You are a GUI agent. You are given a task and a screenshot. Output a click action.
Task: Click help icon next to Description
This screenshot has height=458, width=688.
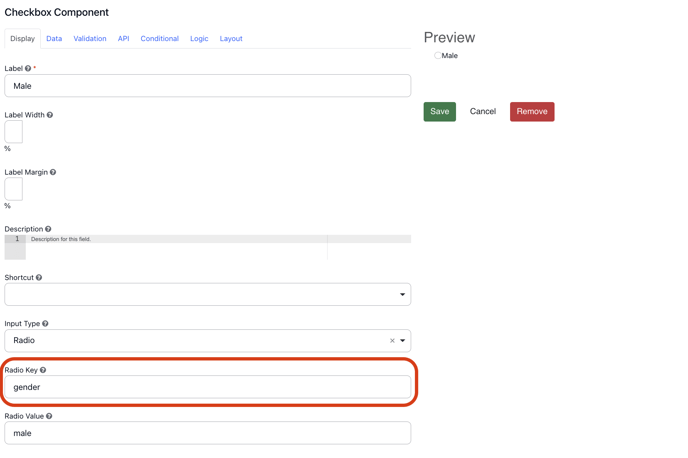(x=48, y=229)
